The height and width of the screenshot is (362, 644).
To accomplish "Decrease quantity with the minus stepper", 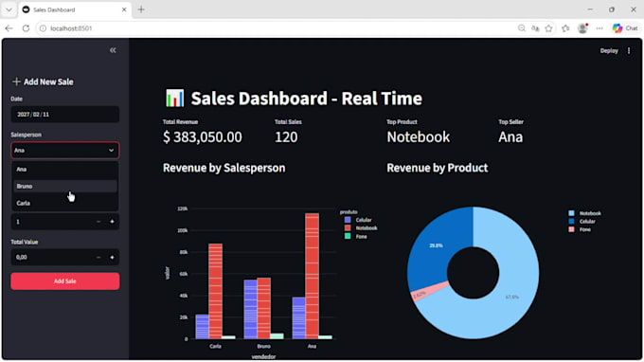I will click(98, 222).
